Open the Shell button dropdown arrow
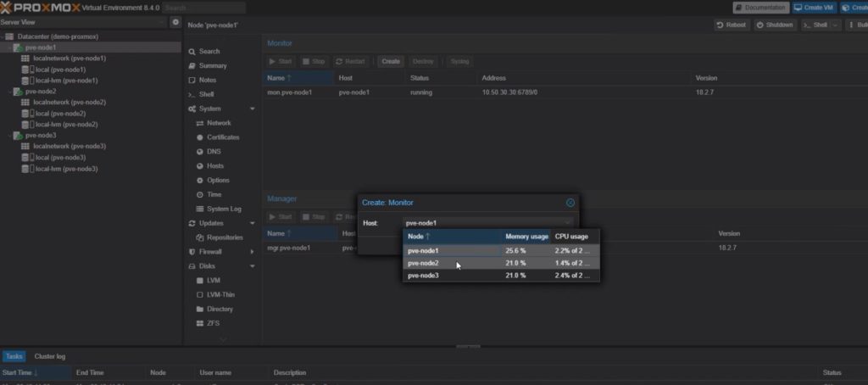This screenshot has height=385, width=868. point(835,25)
